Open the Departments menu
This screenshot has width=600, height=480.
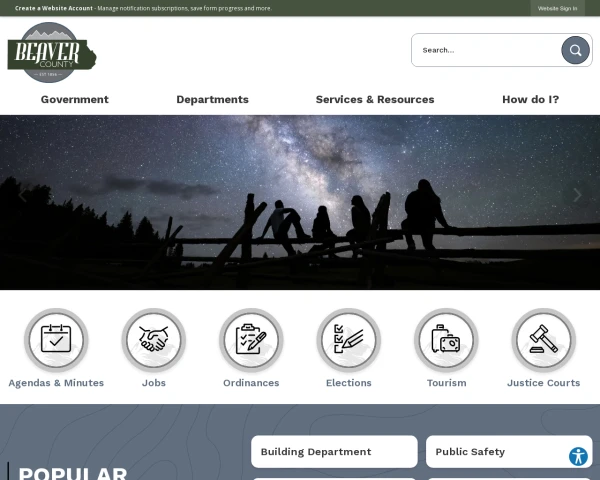[212, 100]
